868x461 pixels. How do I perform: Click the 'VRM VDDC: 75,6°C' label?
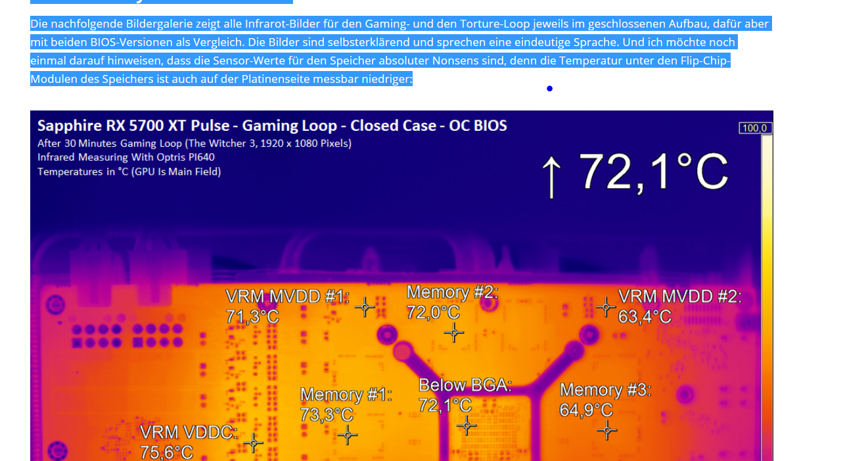tap(189, 442)
